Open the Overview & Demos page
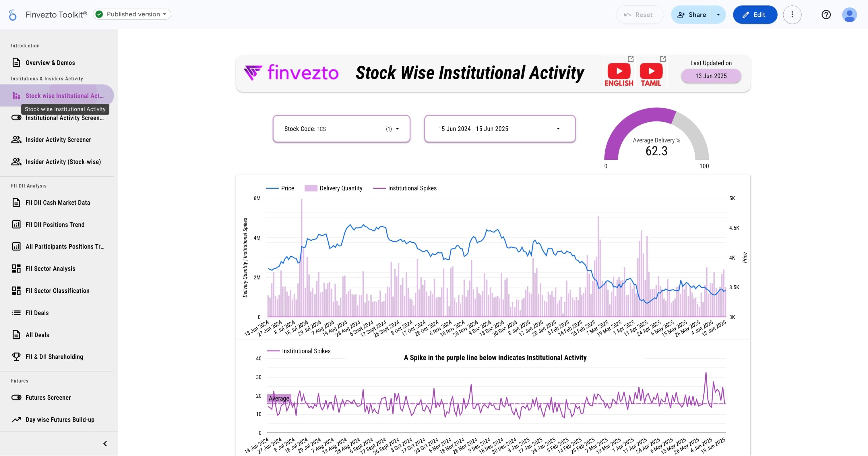 click(57, 63)
